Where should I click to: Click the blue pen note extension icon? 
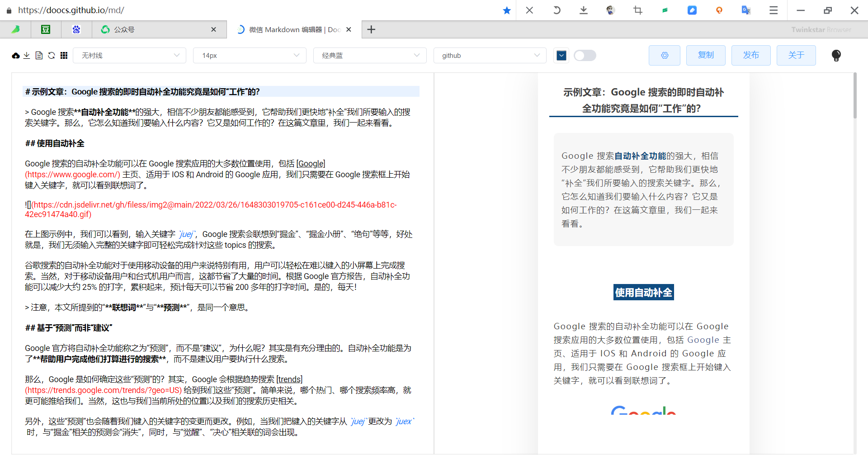pyautogui.click(x=692, y=10)
